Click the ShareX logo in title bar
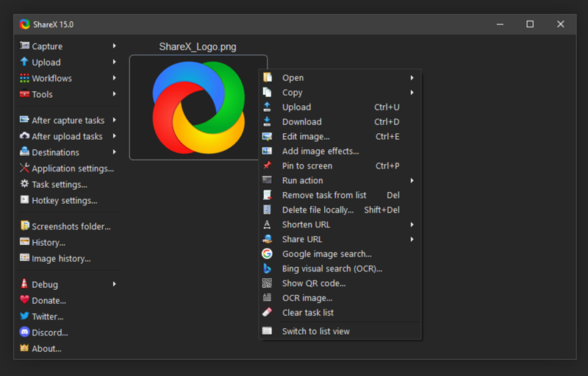 tap(25, 24)
